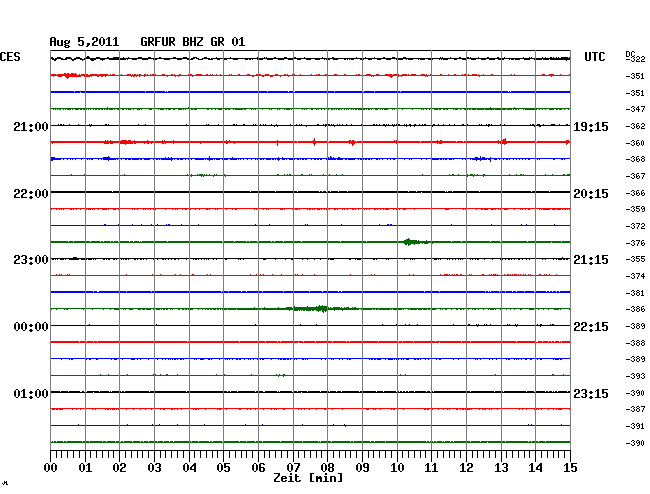The height and width of the screenshot is (494, 650).
Task: Select the "00" minute axis label
Action: 51,468
